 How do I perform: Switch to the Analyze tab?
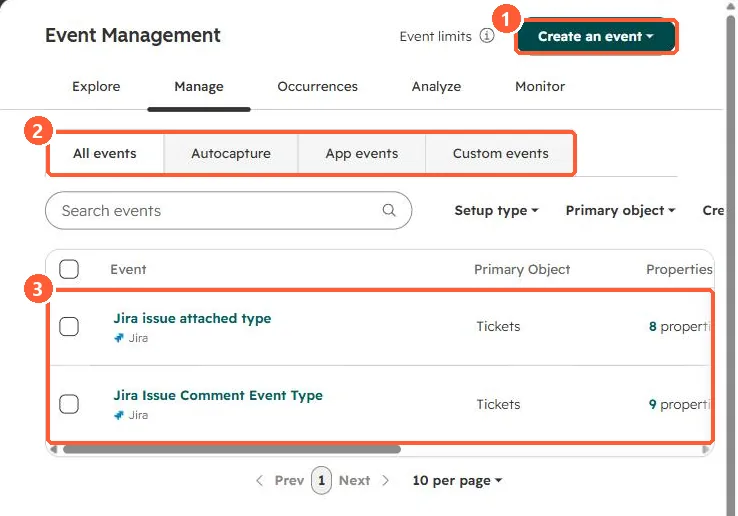[x=436, y=87]
